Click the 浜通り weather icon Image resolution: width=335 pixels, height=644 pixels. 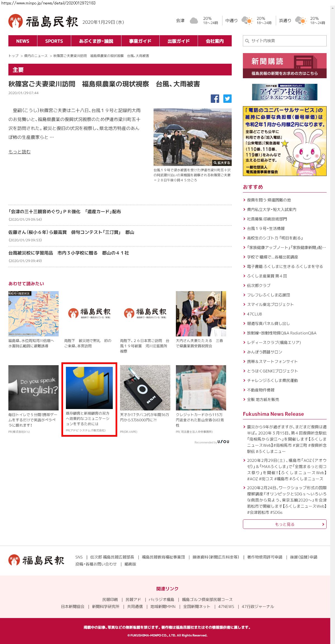coord(301,21)
